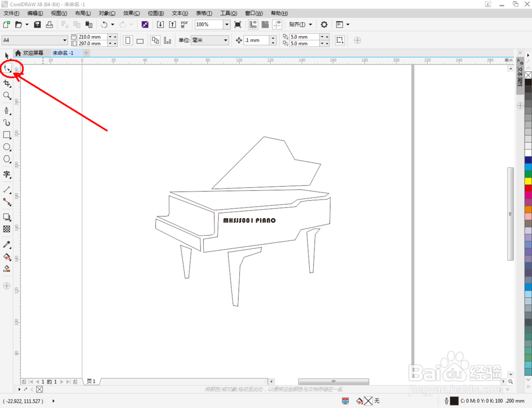The height and width of the screenshot is (408, 532).
Task: Pick the red swatch in palette
Action: (528, 188)
